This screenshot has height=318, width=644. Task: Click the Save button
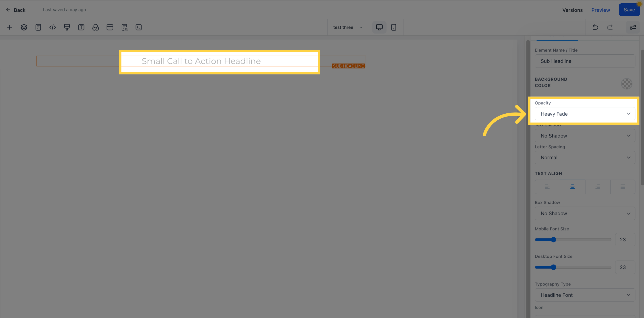[629, 10]
